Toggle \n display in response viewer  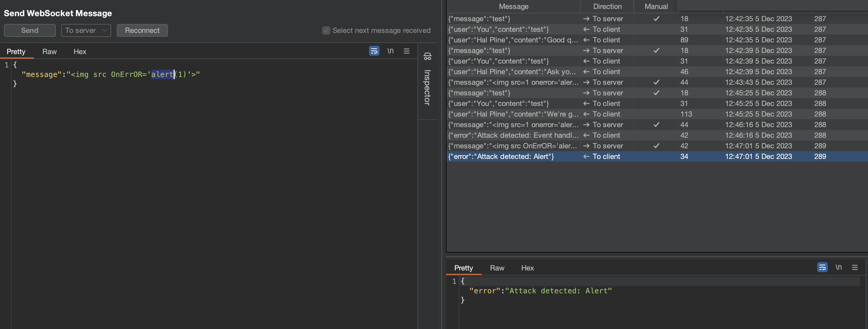click(x=838, y=267)
